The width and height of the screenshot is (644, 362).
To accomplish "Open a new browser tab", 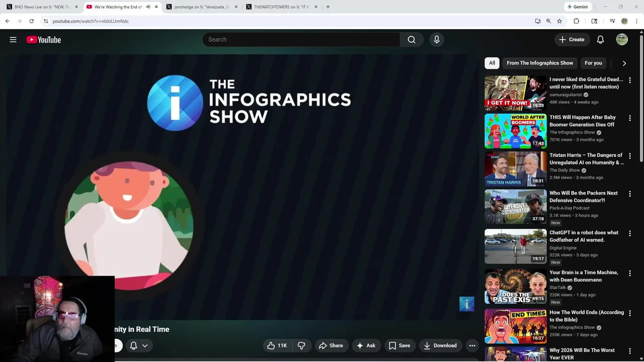I will 328,7.
